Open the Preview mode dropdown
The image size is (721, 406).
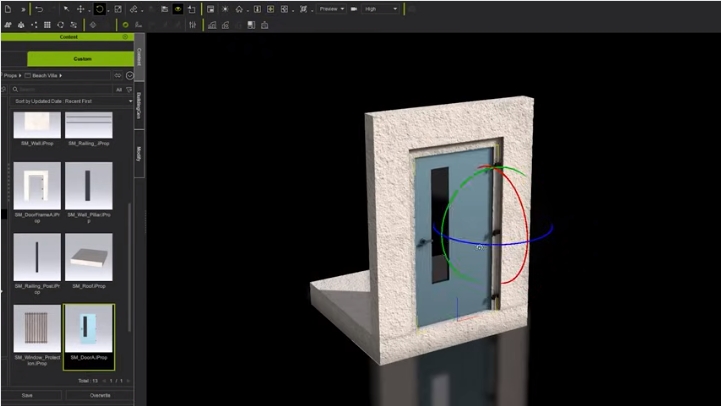click(330, 9)
